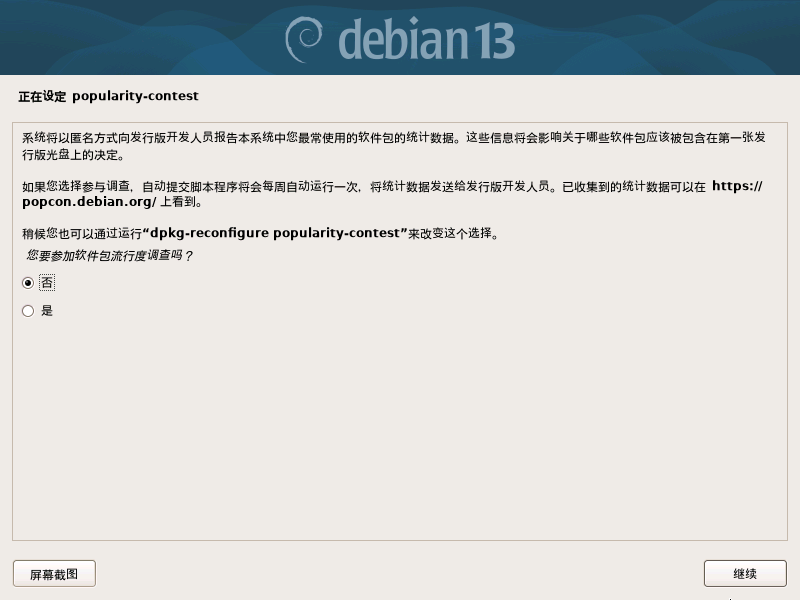
Task: Click the paragraph beginning 如果您选择参与调查
Action: 392,194
